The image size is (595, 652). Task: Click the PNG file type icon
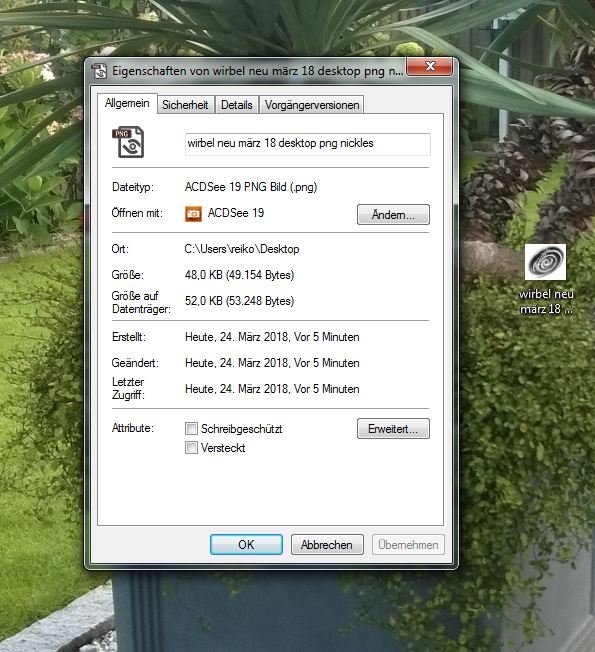click(x=128, y=142)
